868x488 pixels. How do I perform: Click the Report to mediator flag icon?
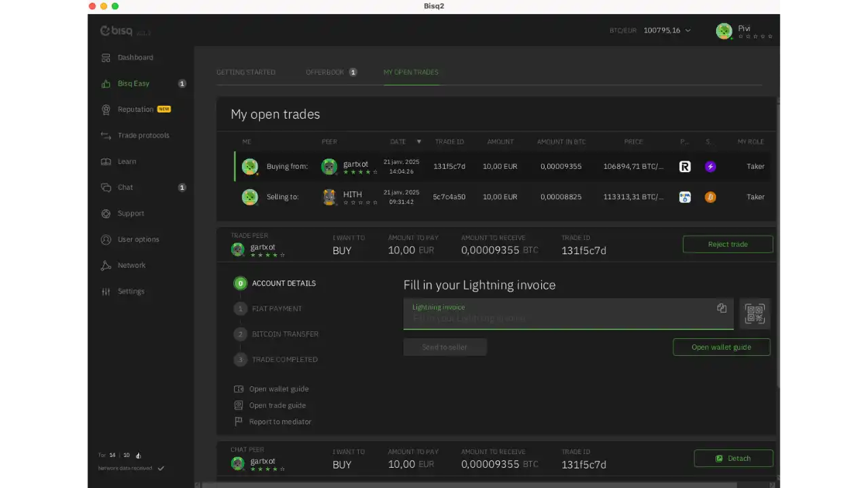click(239, 422)
